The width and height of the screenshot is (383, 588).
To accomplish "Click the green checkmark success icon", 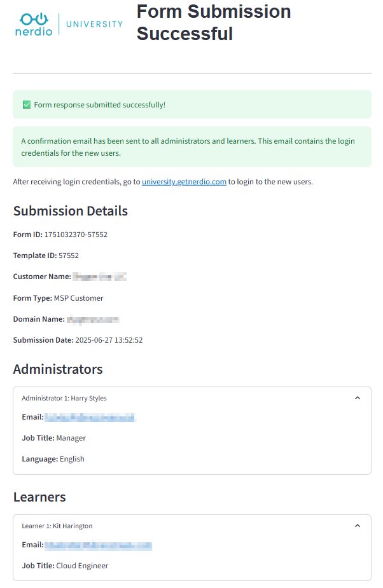I will point(27,105).
